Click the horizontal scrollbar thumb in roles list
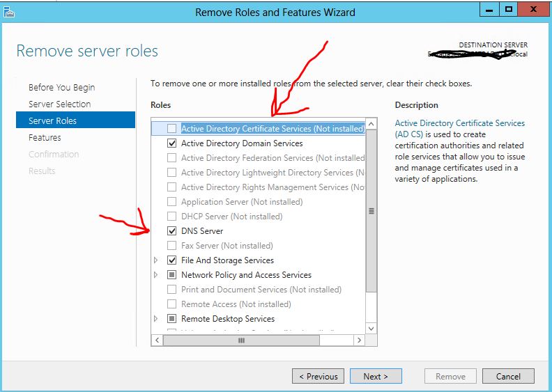The image size is (552, 392). (x=241, y=340)
